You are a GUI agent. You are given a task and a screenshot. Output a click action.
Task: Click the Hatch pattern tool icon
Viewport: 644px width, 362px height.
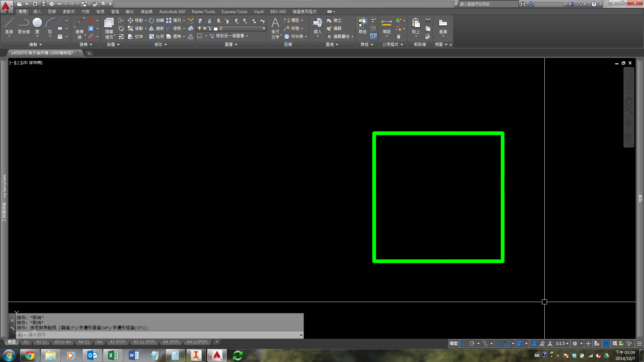point(60,37)
